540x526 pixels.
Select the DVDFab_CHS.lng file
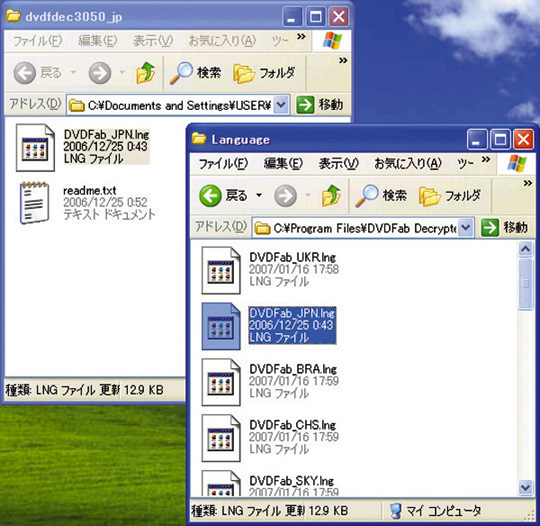click(x=270, y=438)
